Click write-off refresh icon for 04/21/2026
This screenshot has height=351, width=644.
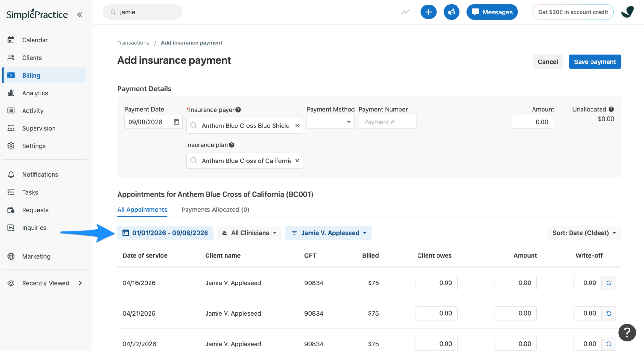(x=609, y=313)
